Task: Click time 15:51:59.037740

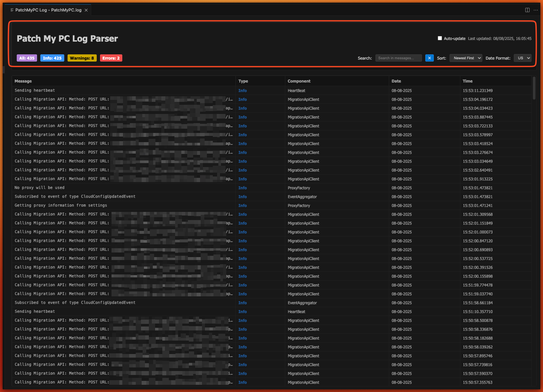Action: 478,294
